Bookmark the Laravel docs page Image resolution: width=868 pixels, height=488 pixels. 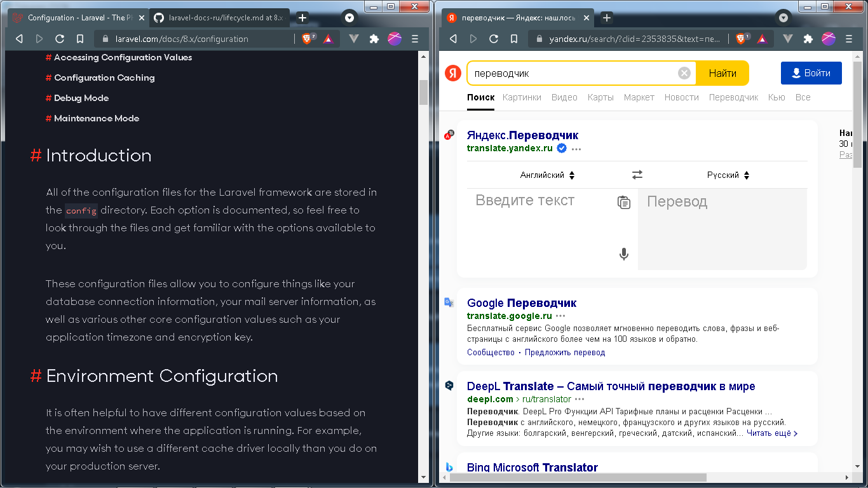tap(80, 39)
